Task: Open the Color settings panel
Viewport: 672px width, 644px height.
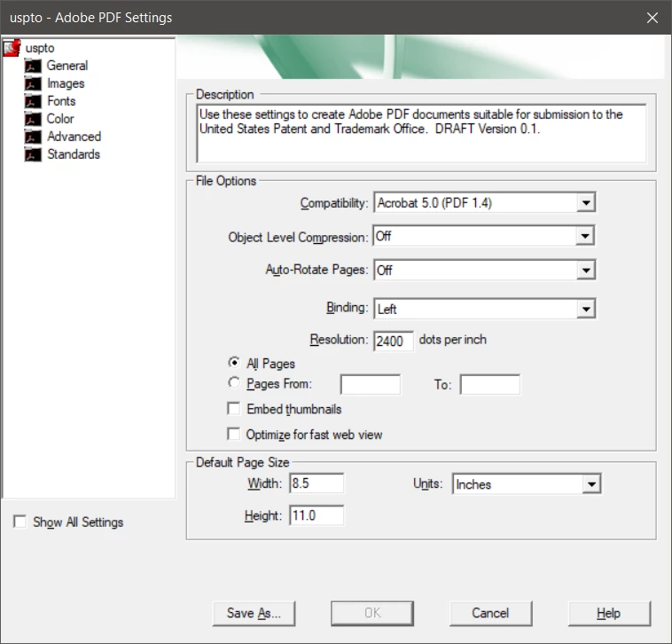Action: (60, 119)
